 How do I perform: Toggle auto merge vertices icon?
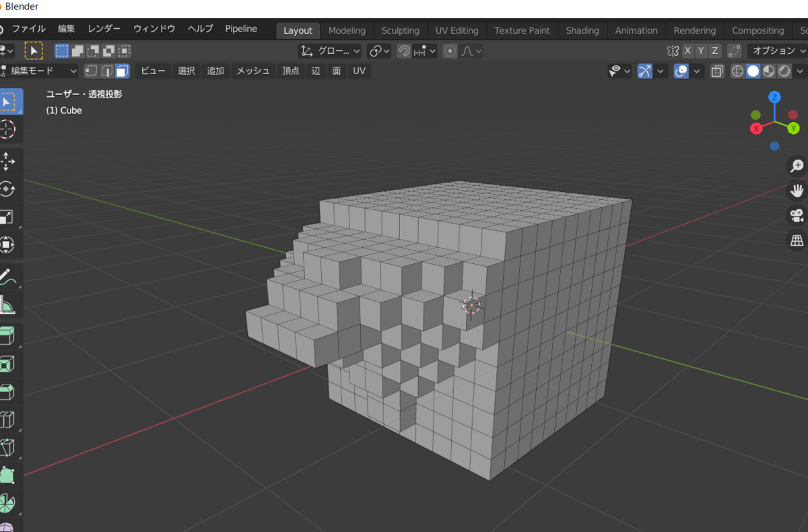pos(735,51)
